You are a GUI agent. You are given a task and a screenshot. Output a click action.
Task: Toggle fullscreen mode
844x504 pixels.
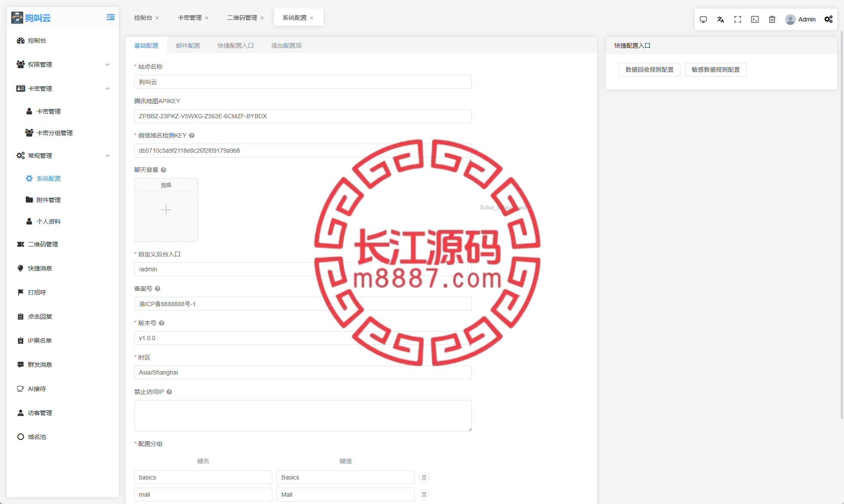738,19
